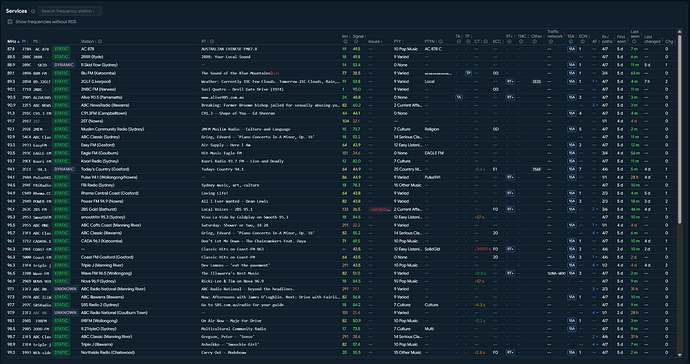Sort table by First seen column header

click(x=621, y=39)
